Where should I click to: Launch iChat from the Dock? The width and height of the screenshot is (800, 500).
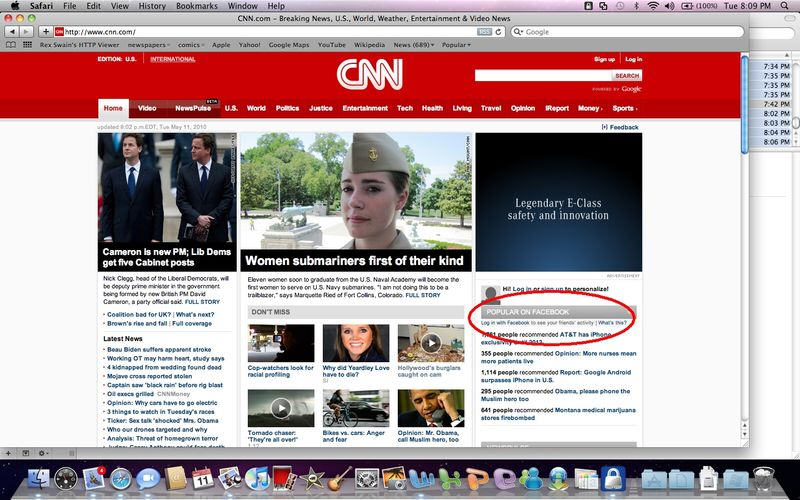[x=148, y=479]
